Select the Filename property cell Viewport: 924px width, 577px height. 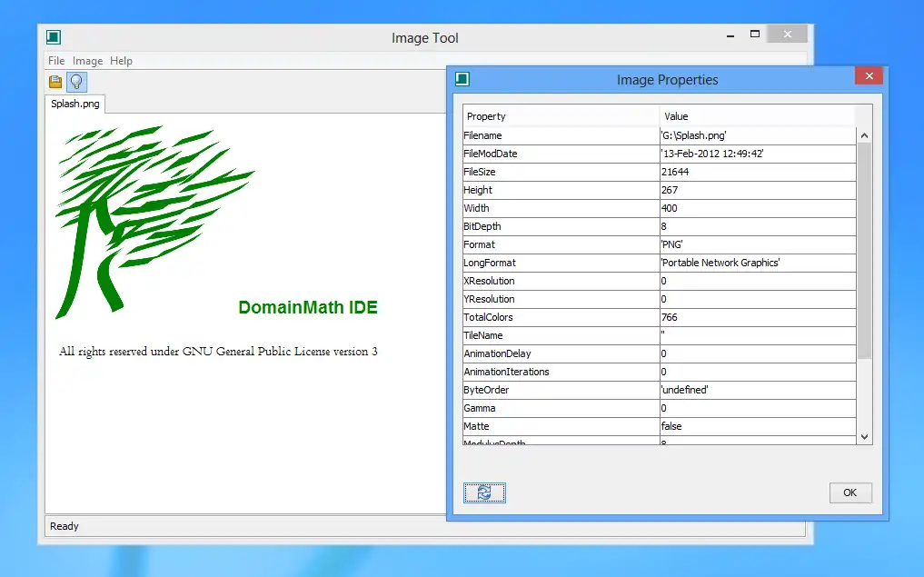(x=561, y=135)
